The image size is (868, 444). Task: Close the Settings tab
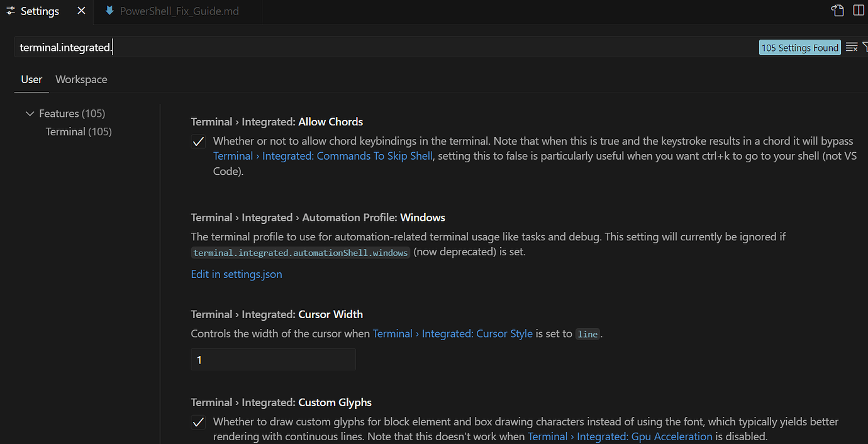[81, 11]
